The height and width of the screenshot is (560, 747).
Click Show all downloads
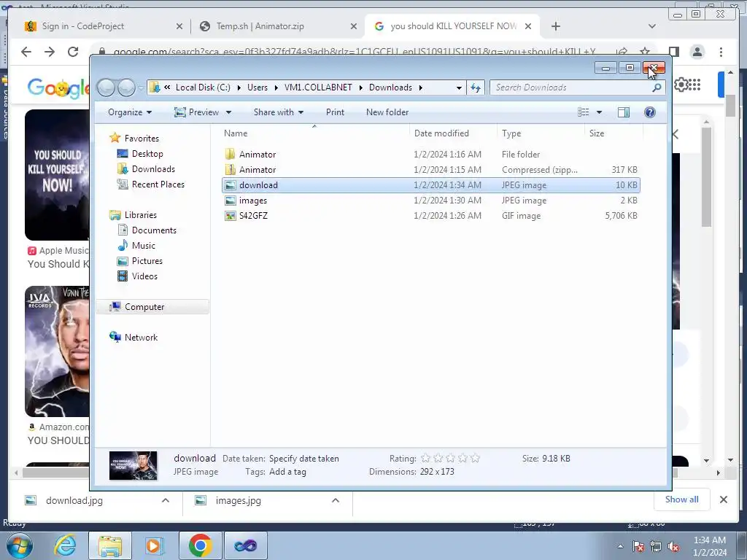(682, 499)
